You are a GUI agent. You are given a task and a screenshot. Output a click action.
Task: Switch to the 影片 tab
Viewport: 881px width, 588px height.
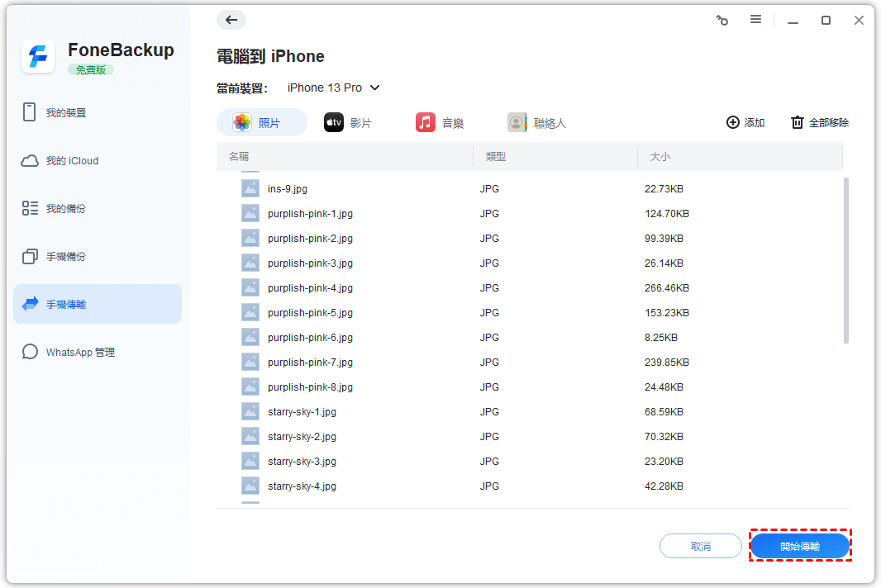(349, 123)
